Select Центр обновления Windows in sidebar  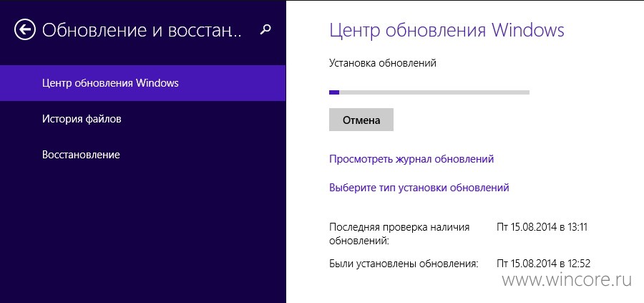[142, 83]
